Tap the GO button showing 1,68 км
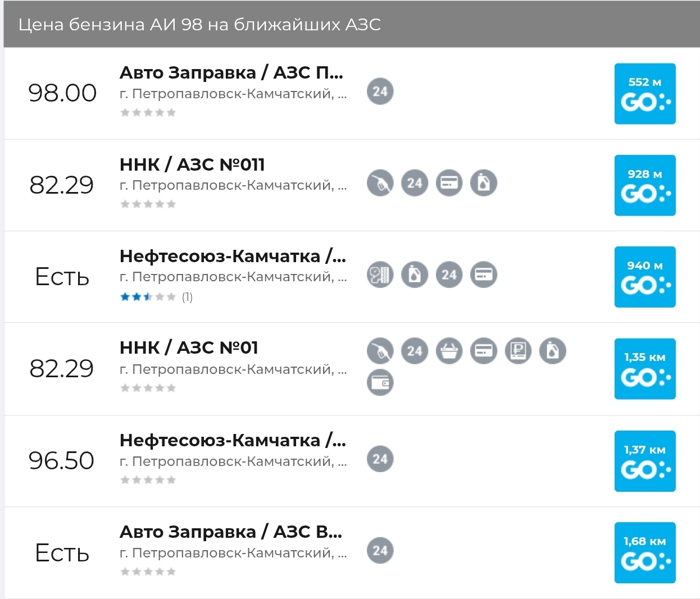This screenshot has height=599, width=700. coord(645,552)
